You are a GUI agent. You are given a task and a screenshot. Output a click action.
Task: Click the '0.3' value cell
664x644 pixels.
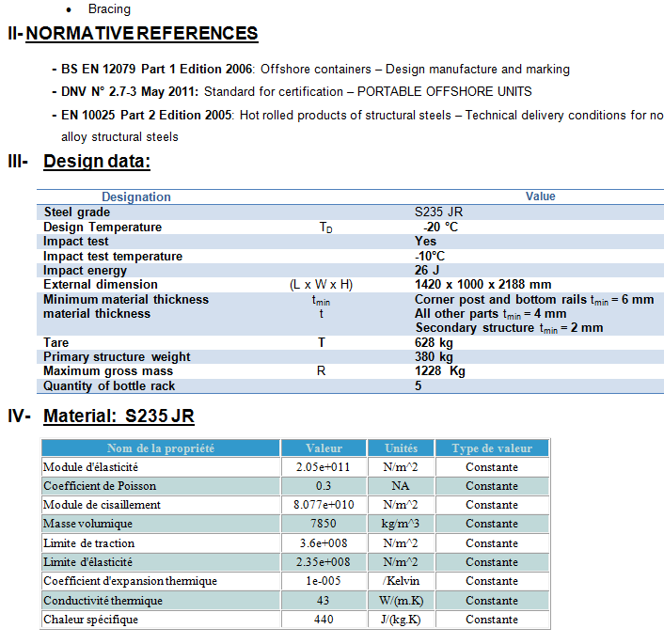click(x=324, y=486)
